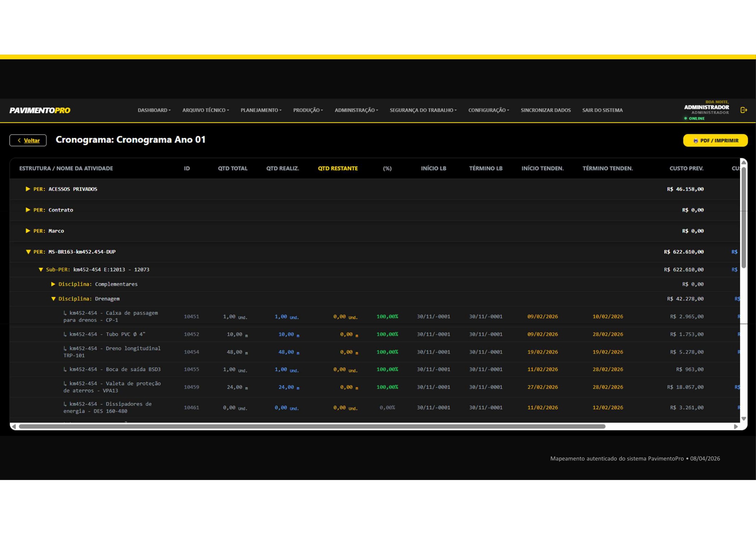Screen dimensions: 756x535
Task: Select the Valeta de proteção de aterros activity
Action: (x=375, y=387)
